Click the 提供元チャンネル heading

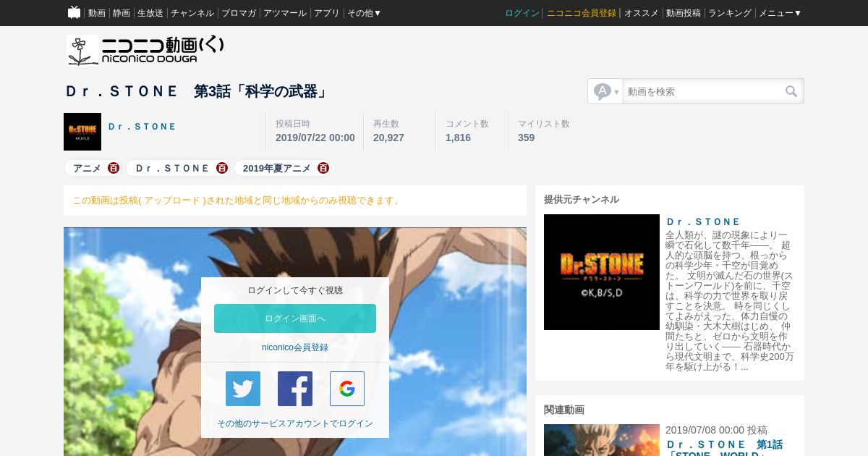point(582,200)
